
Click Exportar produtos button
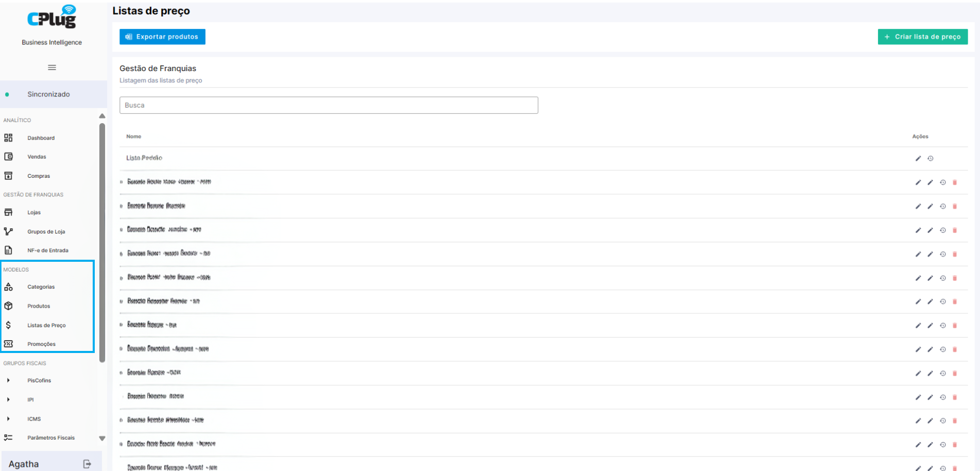(162, 37)
